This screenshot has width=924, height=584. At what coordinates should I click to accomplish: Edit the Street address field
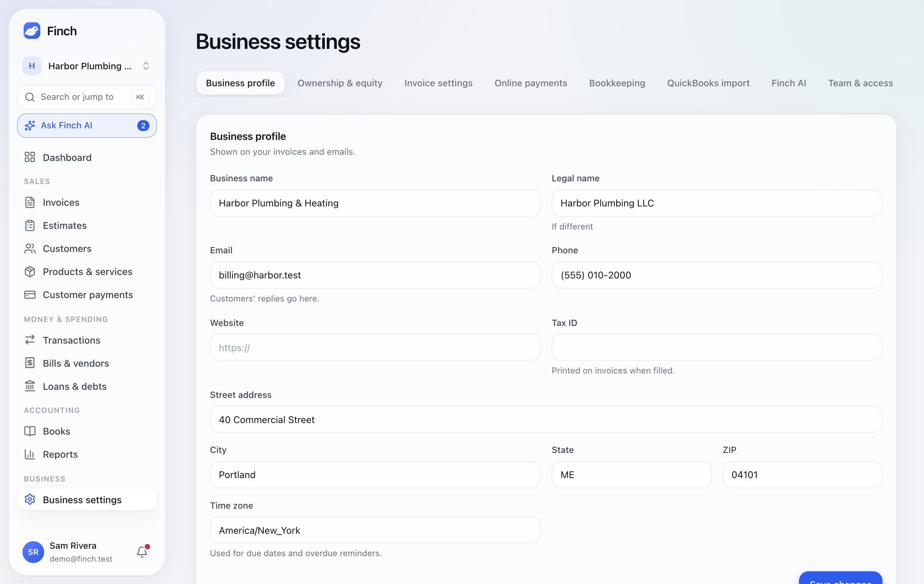546,419
